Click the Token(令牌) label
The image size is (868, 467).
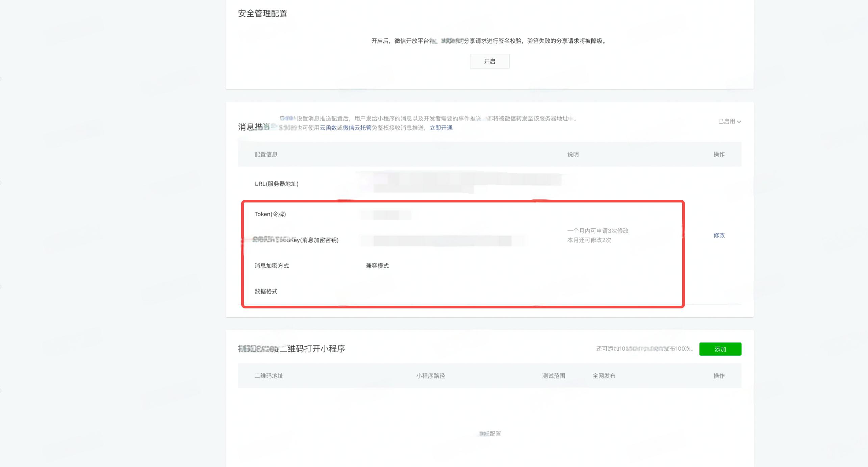(270, 214)
